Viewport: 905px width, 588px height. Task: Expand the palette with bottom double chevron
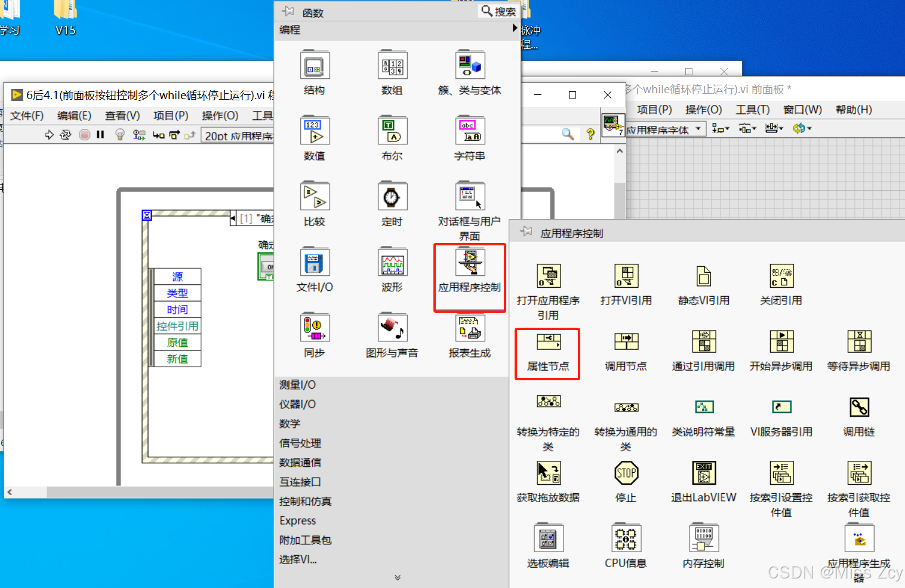[x=397, y=577]
